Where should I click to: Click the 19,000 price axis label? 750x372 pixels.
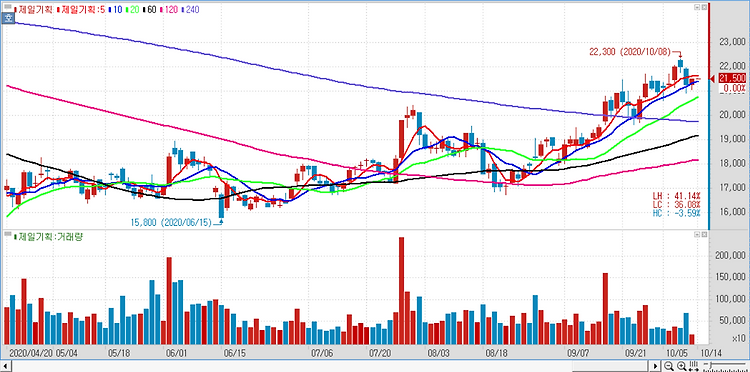(732, 139)
